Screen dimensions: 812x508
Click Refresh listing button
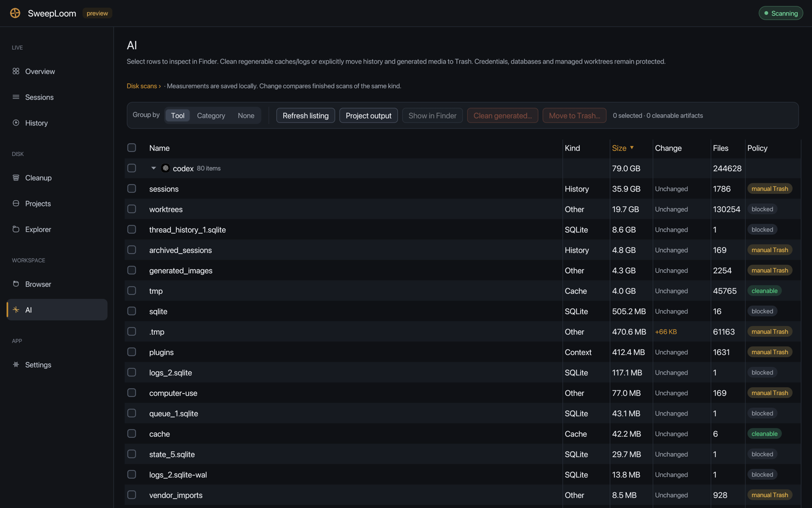pos(306,115)
